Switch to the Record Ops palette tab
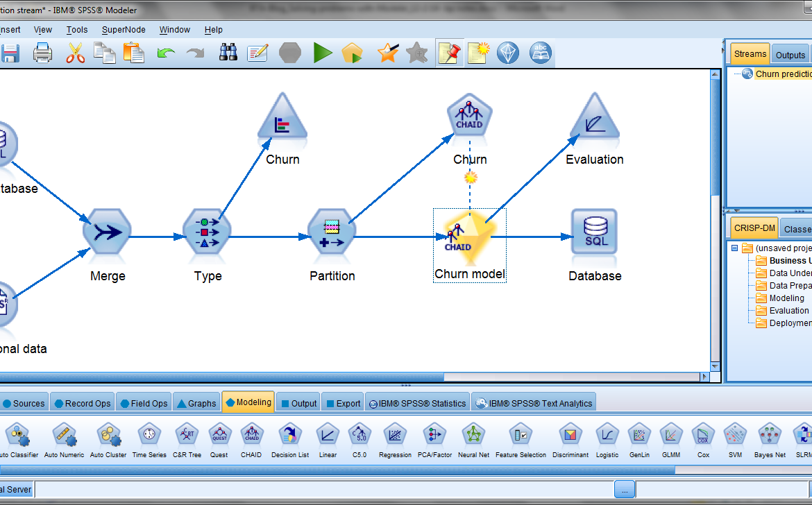This screenshot has width=812, height=505. point(83,403)
